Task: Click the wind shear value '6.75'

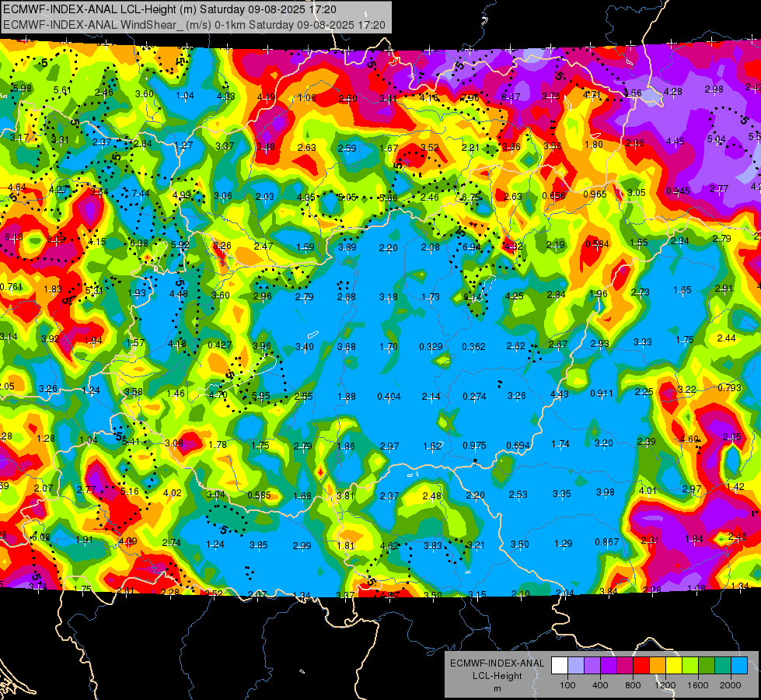Action: (471, 198)
